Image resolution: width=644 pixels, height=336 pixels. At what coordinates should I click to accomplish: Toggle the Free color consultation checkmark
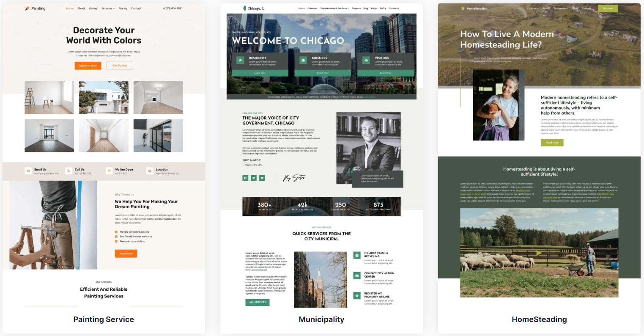[116, 241]
